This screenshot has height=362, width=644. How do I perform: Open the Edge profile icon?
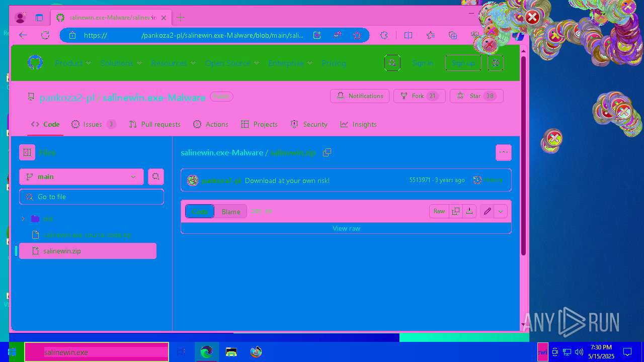[x=20, y=18]
